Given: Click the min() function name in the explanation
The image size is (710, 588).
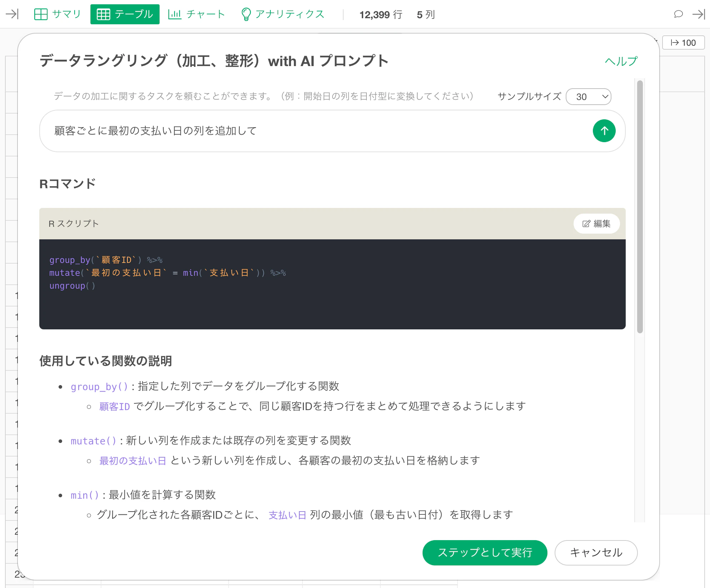Looking at the screenshot, I should 85,495.
